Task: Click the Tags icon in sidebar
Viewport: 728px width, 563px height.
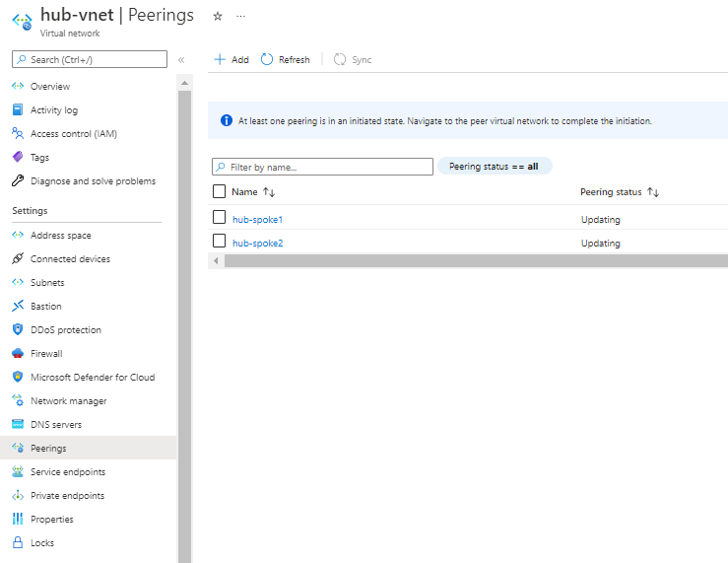Action: click(x=18, y=158)
